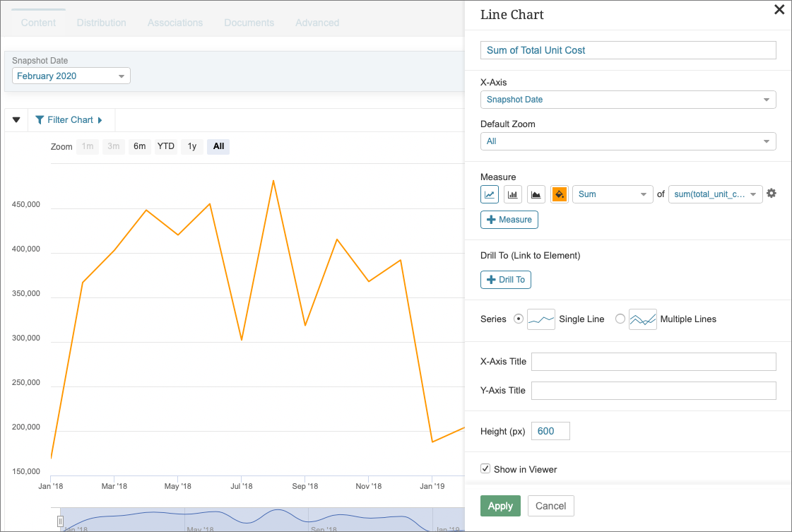Open the Sum aggregation dropdown

pyautogui.click(x=612, y=194)
